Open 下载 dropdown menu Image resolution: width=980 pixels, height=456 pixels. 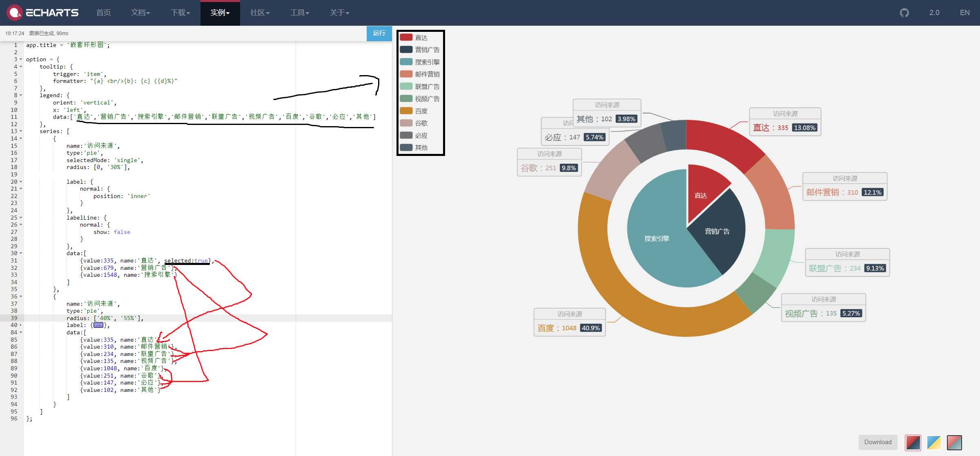point(180,13)
